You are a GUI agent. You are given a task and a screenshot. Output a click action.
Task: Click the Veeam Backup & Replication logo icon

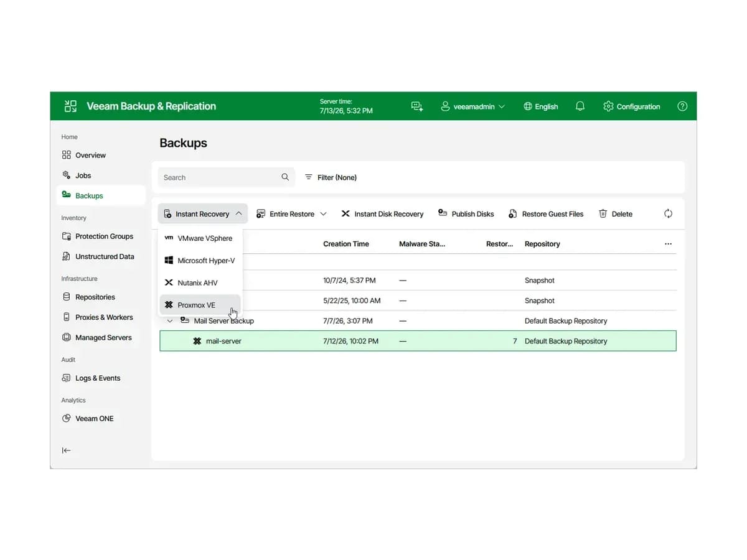click(x=70, y=106)
